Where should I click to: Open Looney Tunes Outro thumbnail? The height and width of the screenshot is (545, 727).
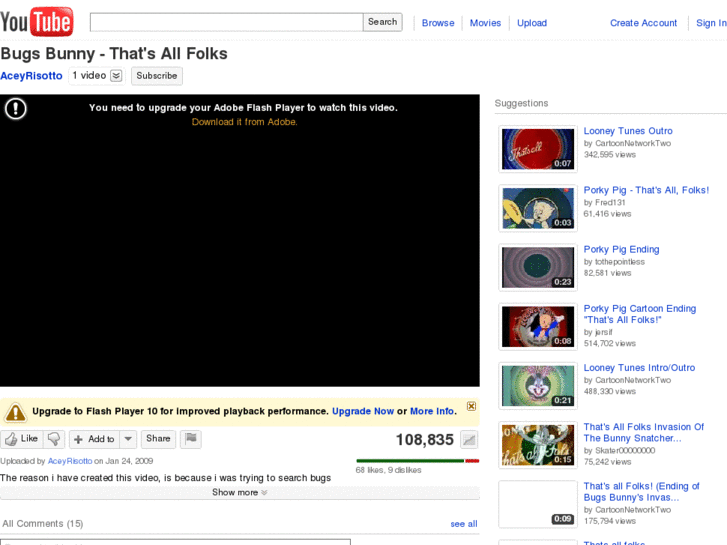pos(538,149)
